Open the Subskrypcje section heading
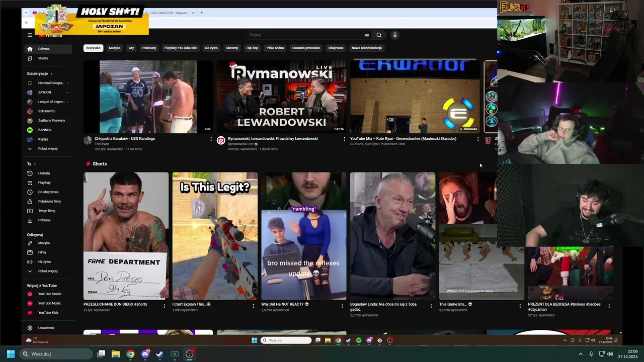Viewport: 644px width, 362px height. (x=40, y=73)
